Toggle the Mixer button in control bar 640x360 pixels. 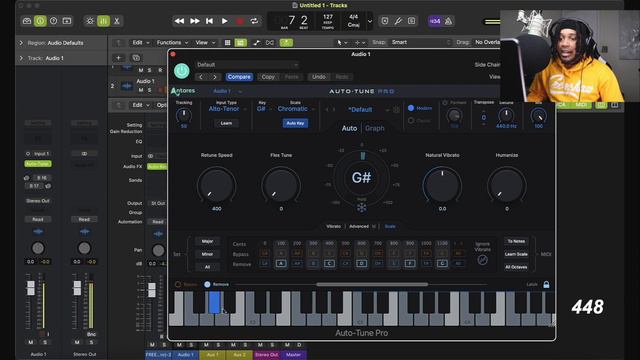(103, 21)
